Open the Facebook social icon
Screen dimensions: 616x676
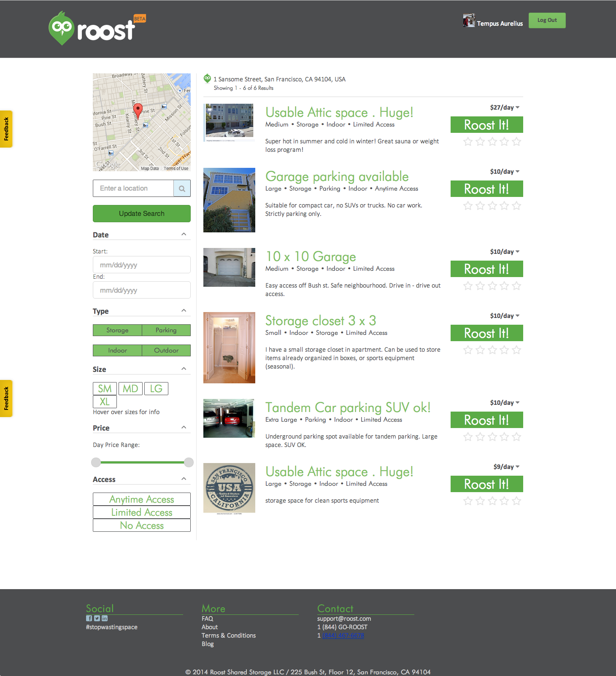[x=89, y=618]
